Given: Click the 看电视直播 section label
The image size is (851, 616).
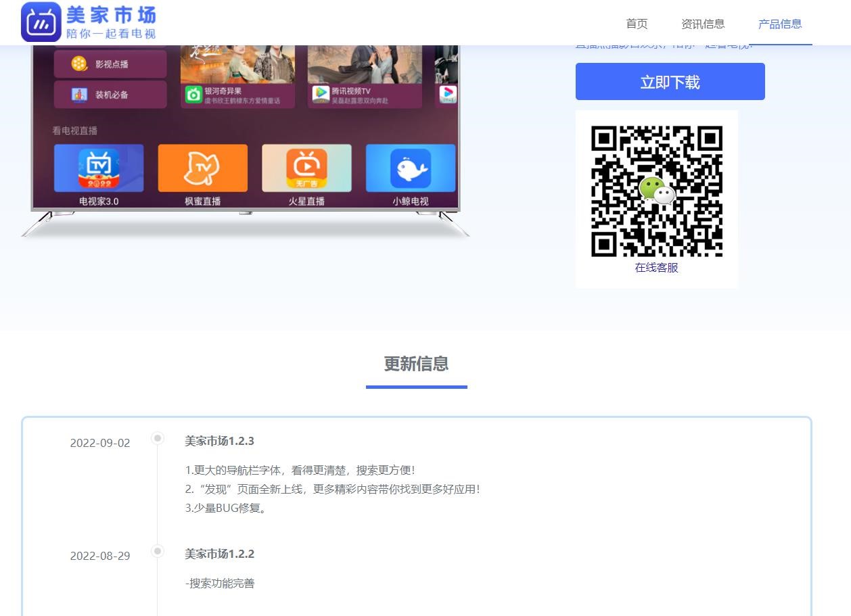Looking at the screenshot, I should [x=75, y=131].
